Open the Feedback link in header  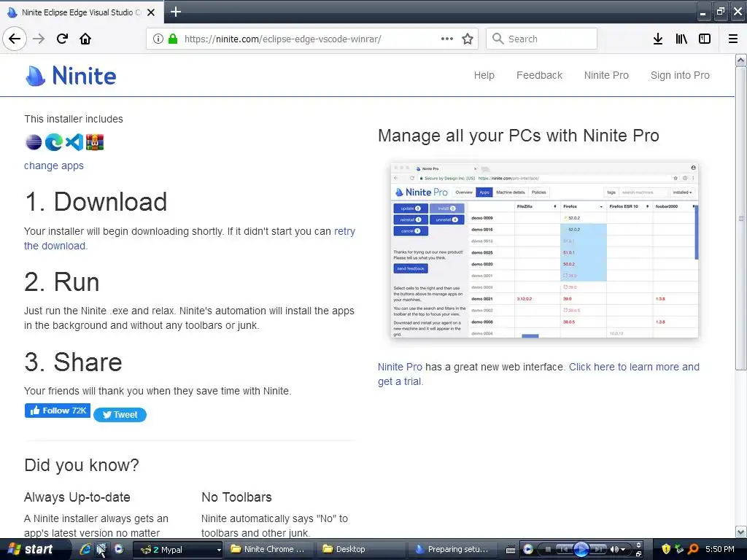[x=539, y=75]
